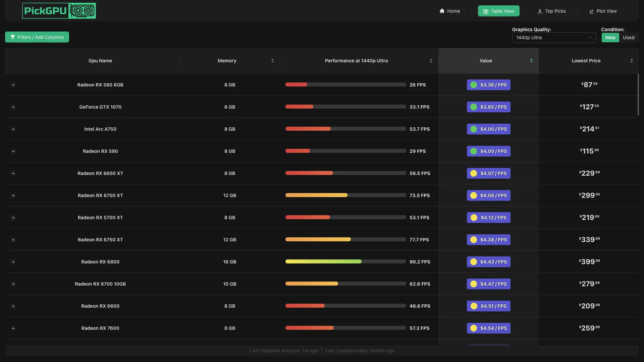Click the Radeon RX 6800 performance bar

345,261
